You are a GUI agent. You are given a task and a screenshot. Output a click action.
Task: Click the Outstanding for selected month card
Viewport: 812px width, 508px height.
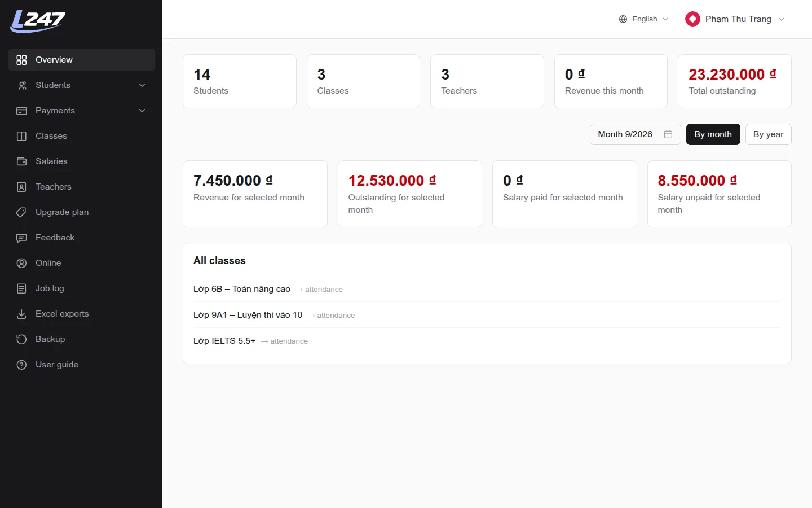tap(410, 194)
